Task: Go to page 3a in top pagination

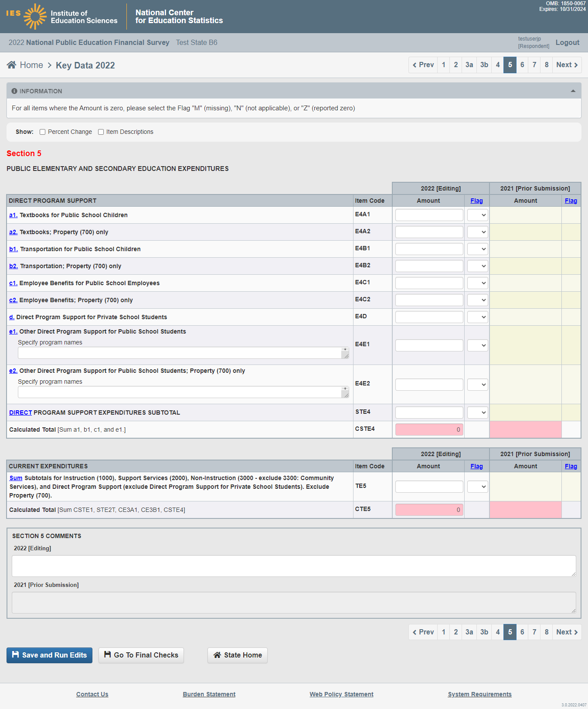Action: (x=469, y=65)
